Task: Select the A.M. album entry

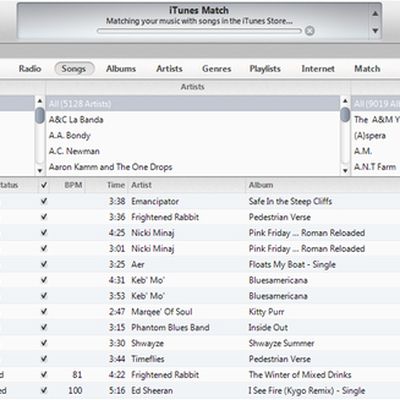Action: (363, 151)
